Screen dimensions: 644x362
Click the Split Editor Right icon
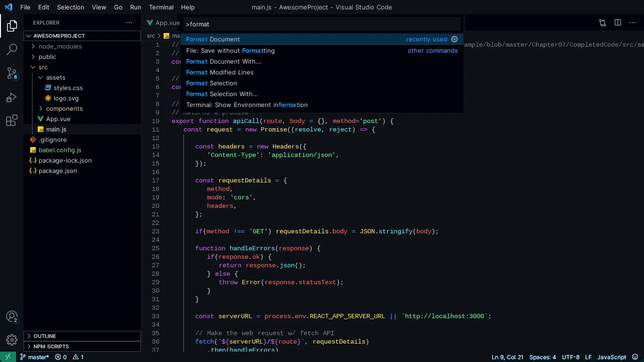618,23
